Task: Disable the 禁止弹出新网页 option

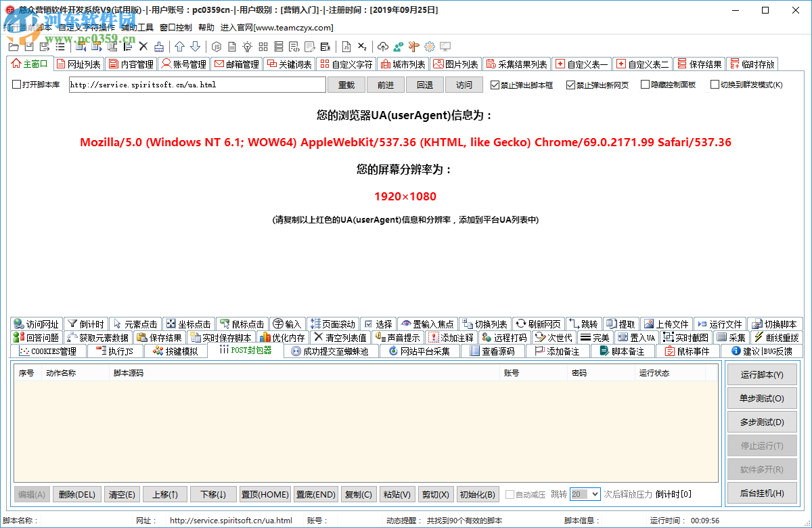Action: [570, 85]
